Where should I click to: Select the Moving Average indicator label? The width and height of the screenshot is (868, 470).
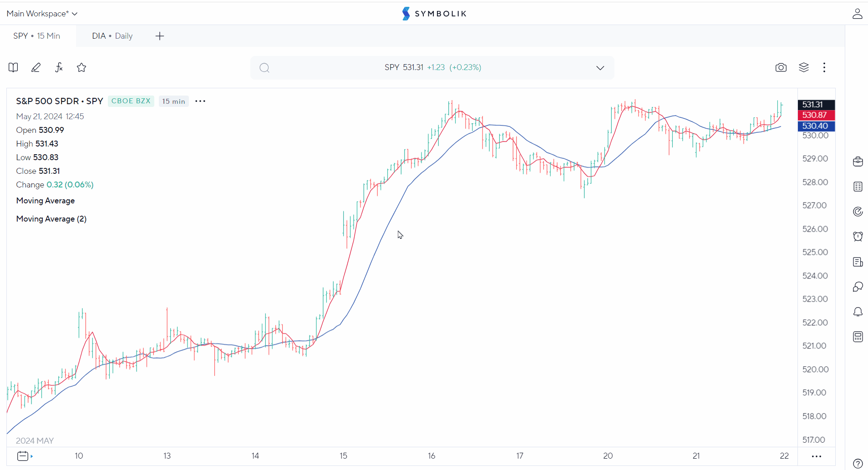click(x=46, y=201)
